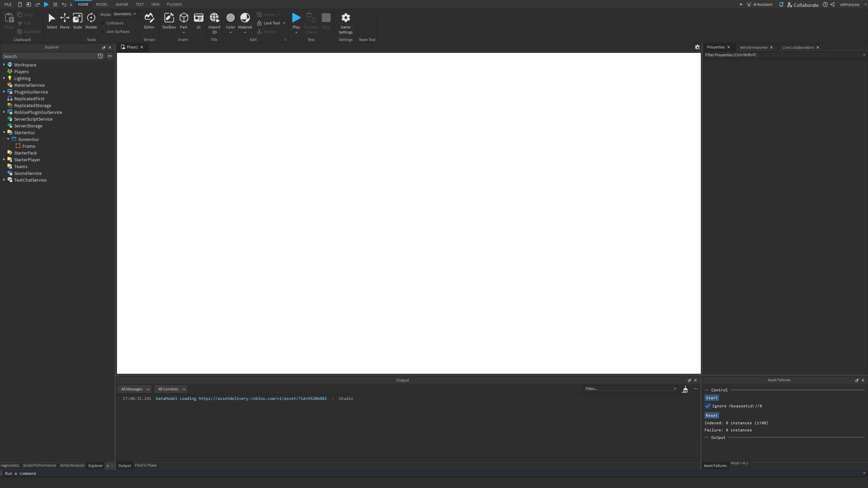Open the Vehicle Importer tab
Image resolution: width=868 pixels, height=488 pixels.
pyautogui.click(x=753, y=47)
